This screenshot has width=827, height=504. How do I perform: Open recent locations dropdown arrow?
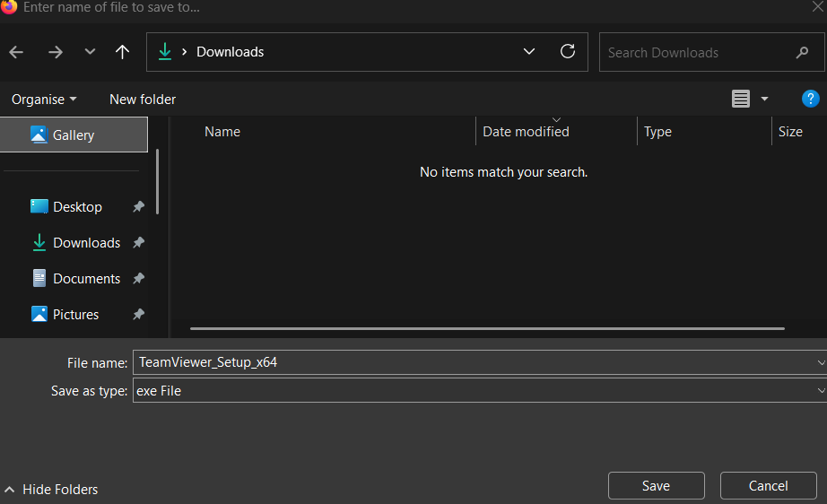[x=90, y=52]
